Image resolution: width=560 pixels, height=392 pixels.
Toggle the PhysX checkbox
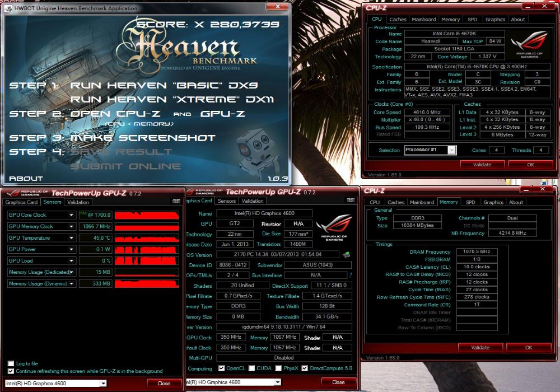tap(278, 368)
